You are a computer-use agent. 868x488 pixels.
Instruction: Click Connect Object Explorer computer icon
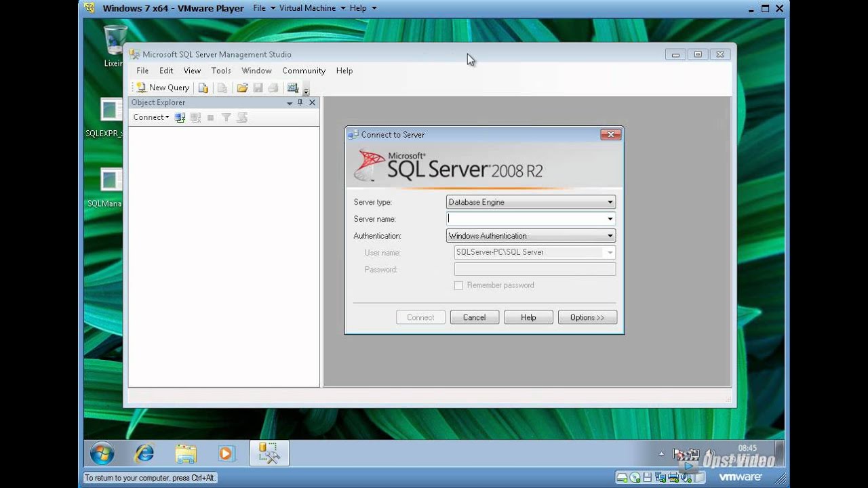tap(180, 117)
